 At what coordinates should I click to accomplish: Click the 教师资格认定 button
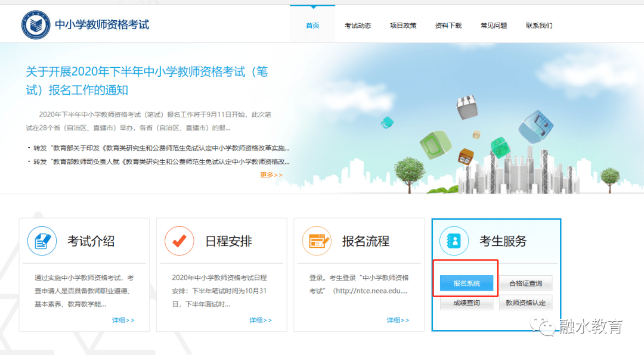(x=525, y=303)
